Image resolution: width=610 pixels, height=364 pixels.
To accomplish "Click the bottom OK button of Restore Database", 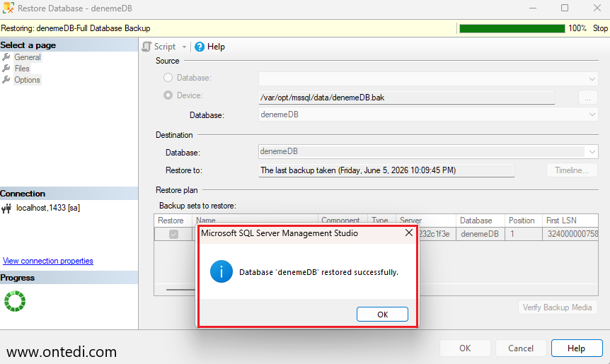I will tap(465, 348).
